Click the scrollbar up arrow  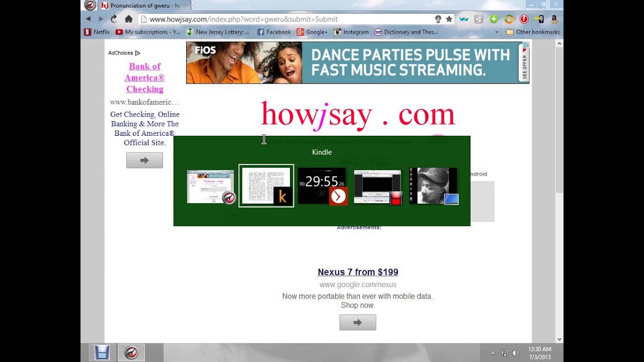coord(559,44)
